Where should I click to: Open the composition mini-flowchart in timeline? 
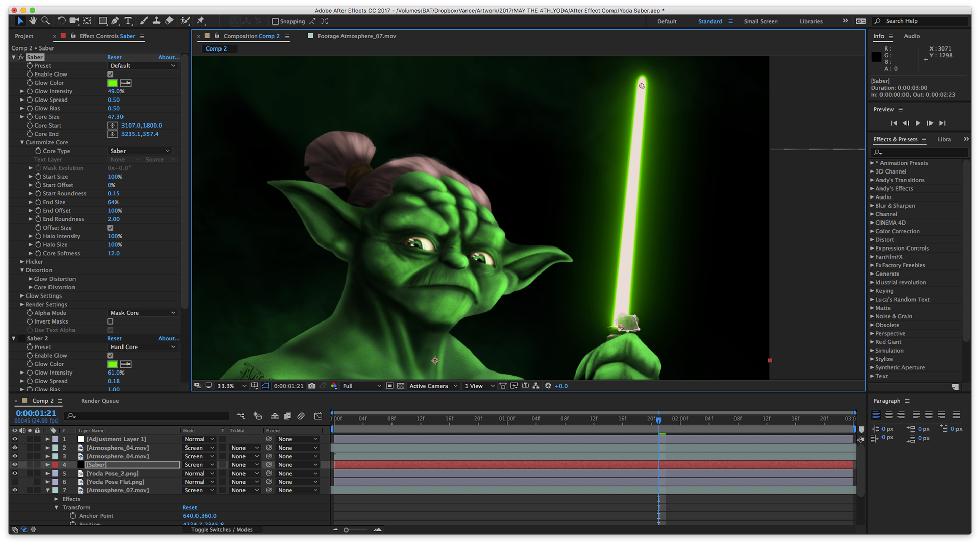241,416
